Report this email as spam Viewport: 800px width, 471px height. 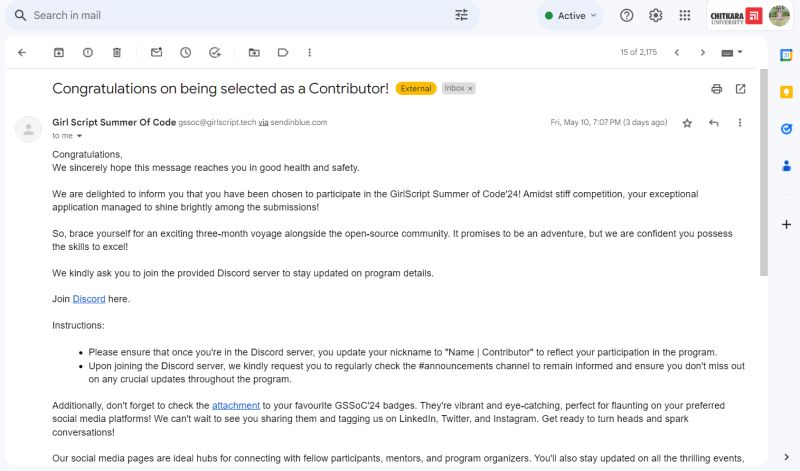pyautogui.click(x=88, y=52)
